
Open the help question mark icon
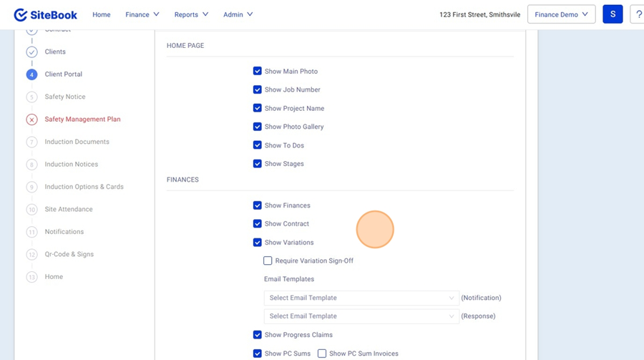pyautogui.click(x=637, y=14)
